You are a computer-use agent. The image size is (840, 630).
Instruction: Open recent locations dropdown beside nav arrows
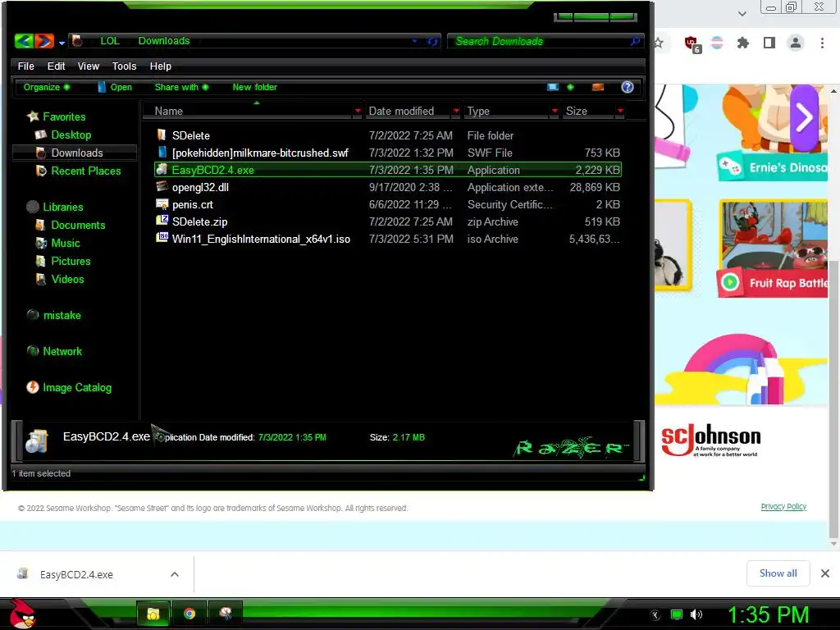click(x=62, y=43)
